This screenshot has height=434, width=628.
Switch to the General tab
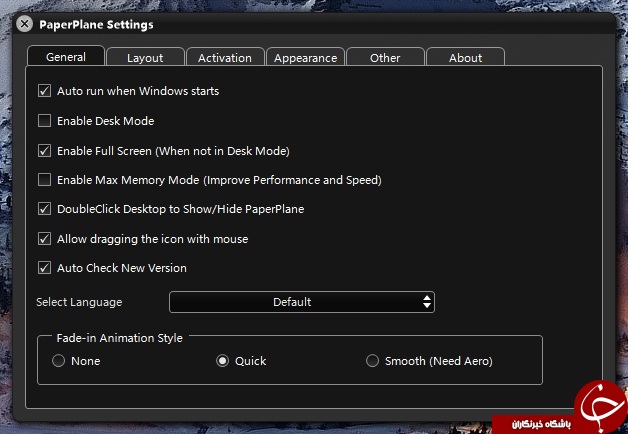click(x=66, y=56)
